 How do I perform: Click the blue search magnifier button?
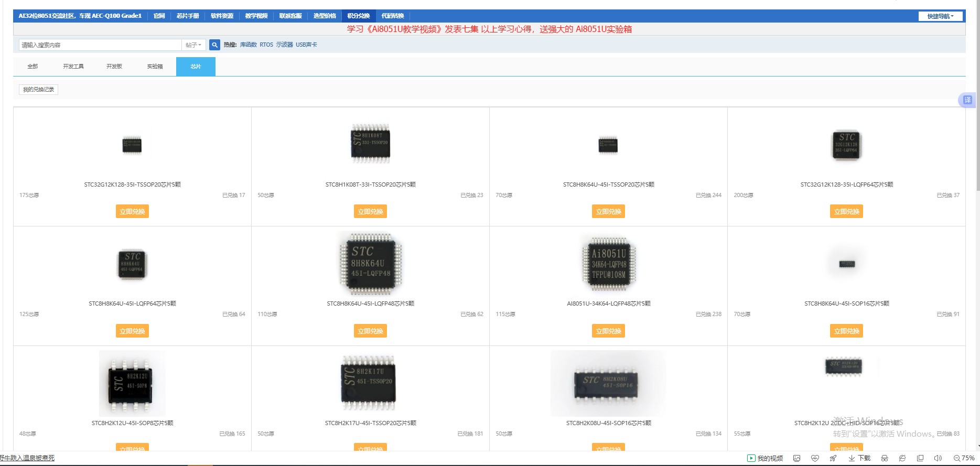pos(214,45)
